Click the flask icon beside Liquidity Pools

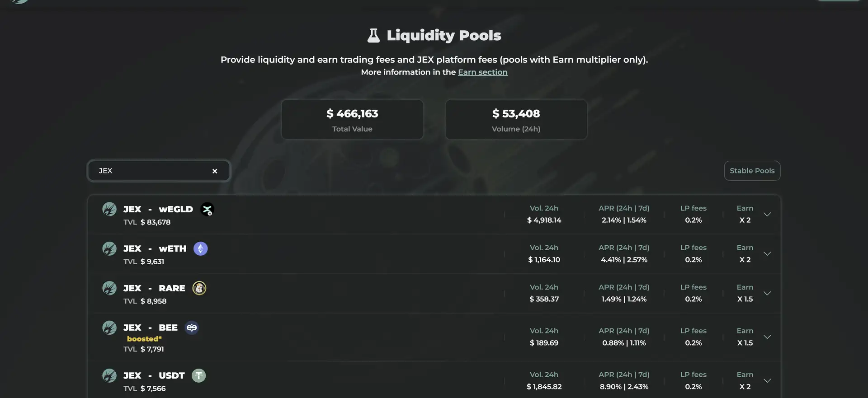click(x=373, y=35)
